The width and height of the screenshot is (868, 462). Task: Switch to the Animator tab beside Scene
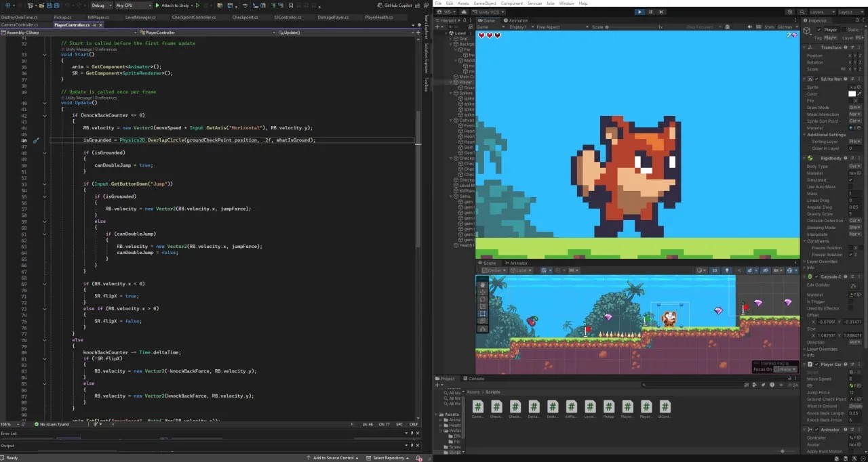pos(516,263)
